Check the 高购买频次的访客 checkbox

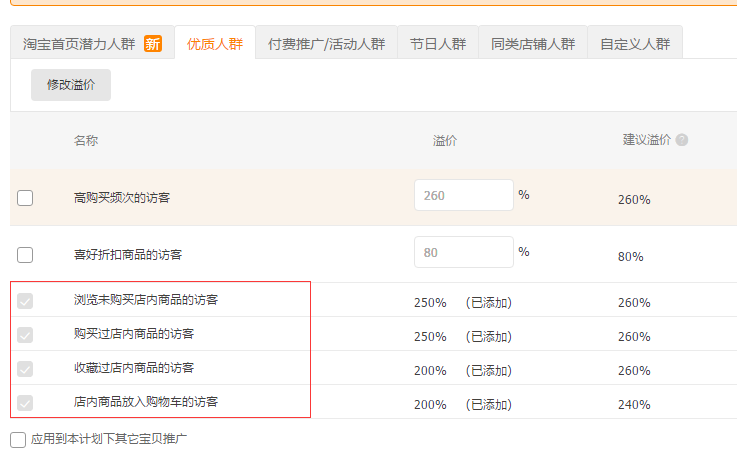pos(25,198)
